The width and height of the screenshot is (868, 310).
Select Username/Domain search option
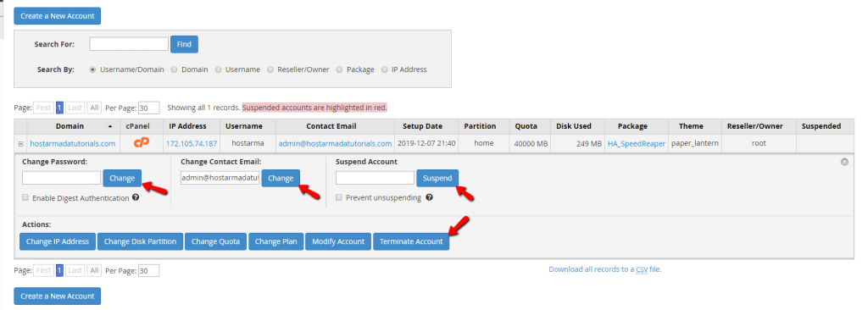(92, 69)
